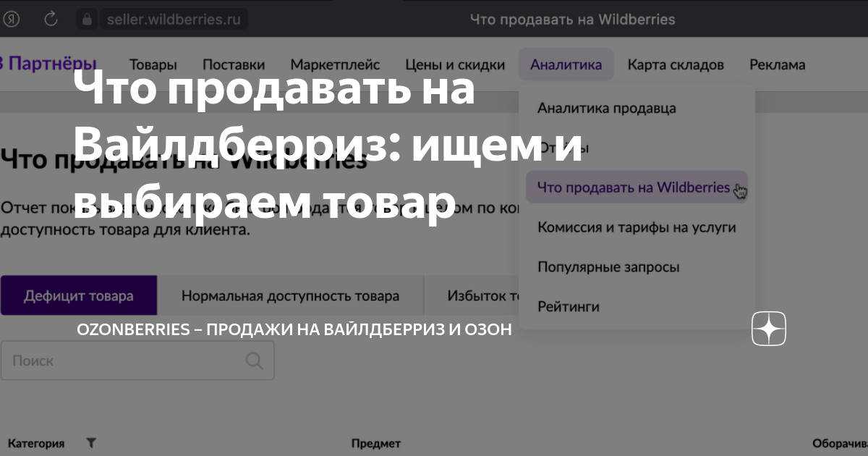Click the Предмет column header
868x456 pixels.
coord(375,443)
